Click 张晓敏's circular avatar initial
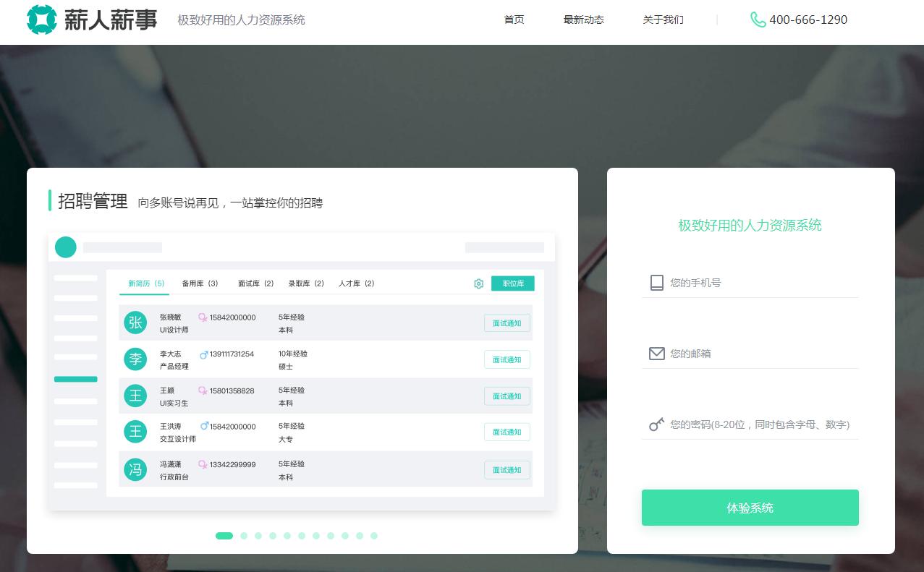This screenshot has width=924, height=572. [x=135, y=323]
